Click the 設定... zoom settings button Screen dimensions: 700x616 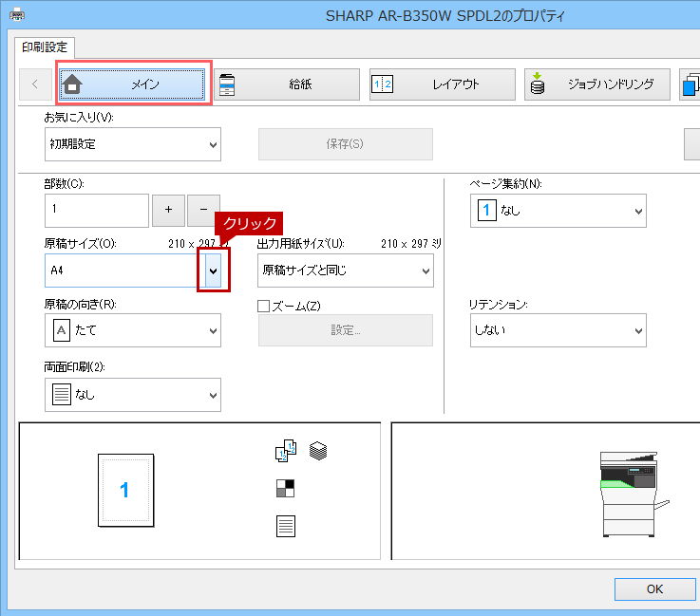[345, 330]
